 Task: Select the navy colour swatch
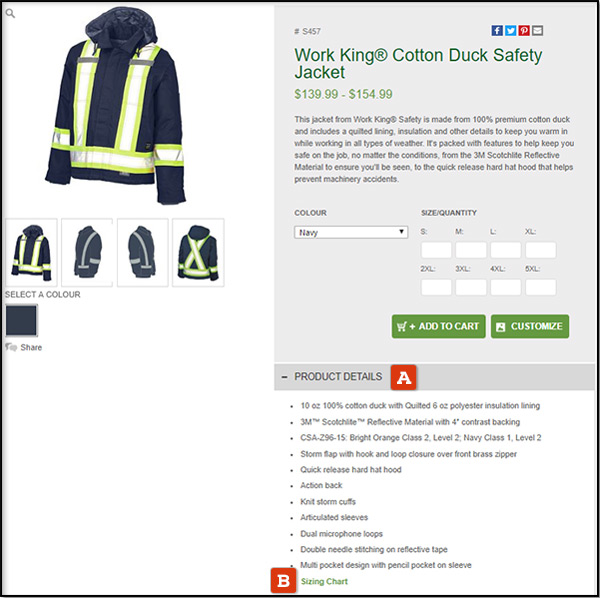(x=21, y=320)
